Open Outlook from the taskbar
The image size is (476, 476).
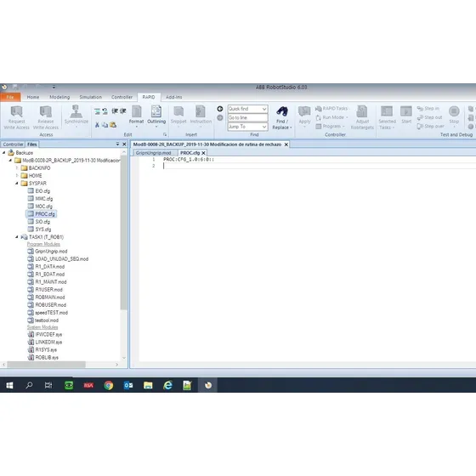(x=128, y=385)
